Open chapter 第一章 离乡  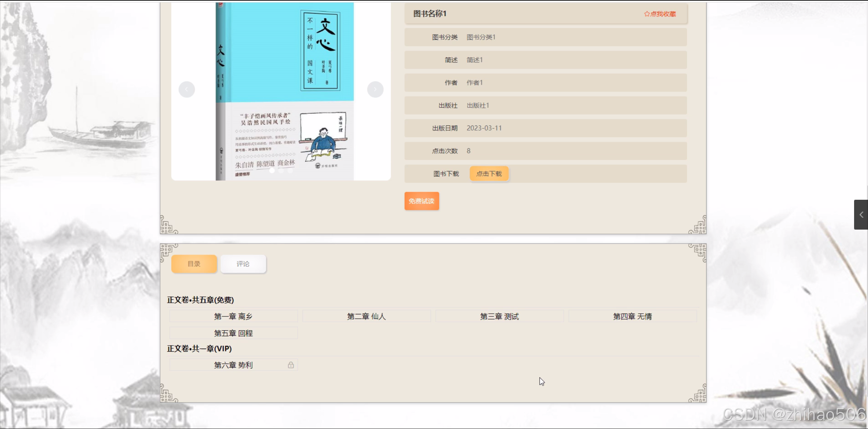[233, 316]
